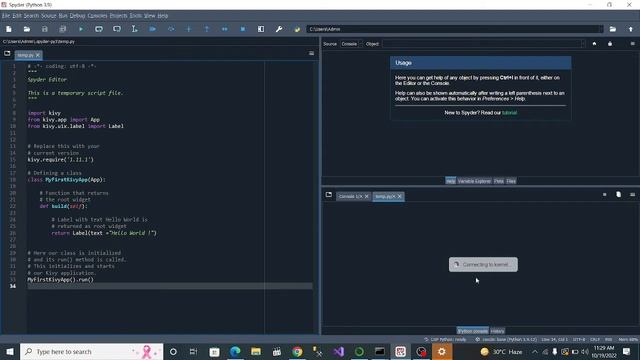The image size is (640, 360).
Task: Open the Help pane options menu
Action: [x=632, y=44]
